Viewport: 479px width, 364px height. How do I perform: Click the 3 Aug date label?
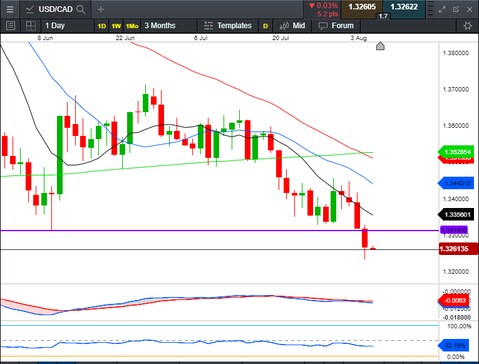[x=359, y=38]
